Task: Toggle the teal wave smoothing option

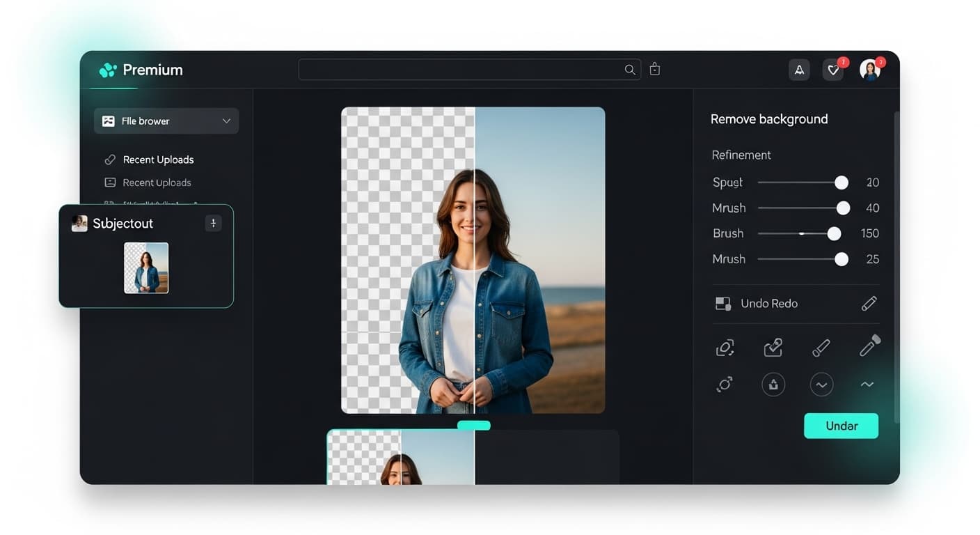Action: point(867,384)
